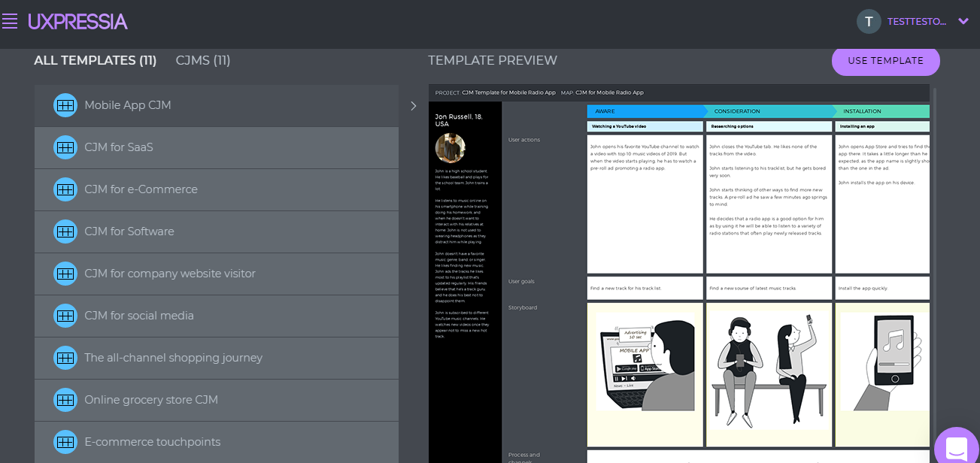Image resolution: width=980 pixels, height=463 pixels.
Task: Click the E-commerce touchpoints template icon
Action: coord(65,442)
